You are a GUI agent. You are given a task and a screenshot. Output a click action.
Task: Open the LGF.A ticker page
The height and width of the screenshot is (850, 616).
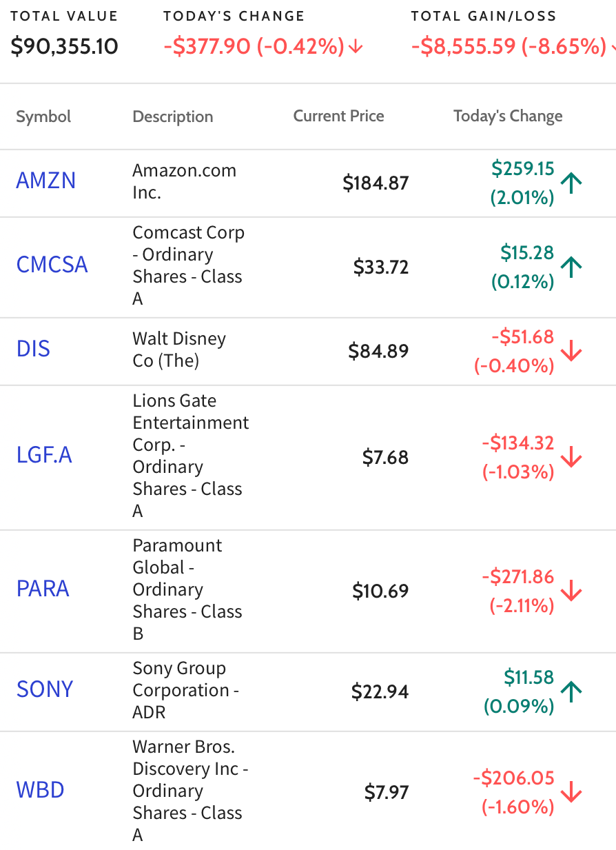point(44,455)
